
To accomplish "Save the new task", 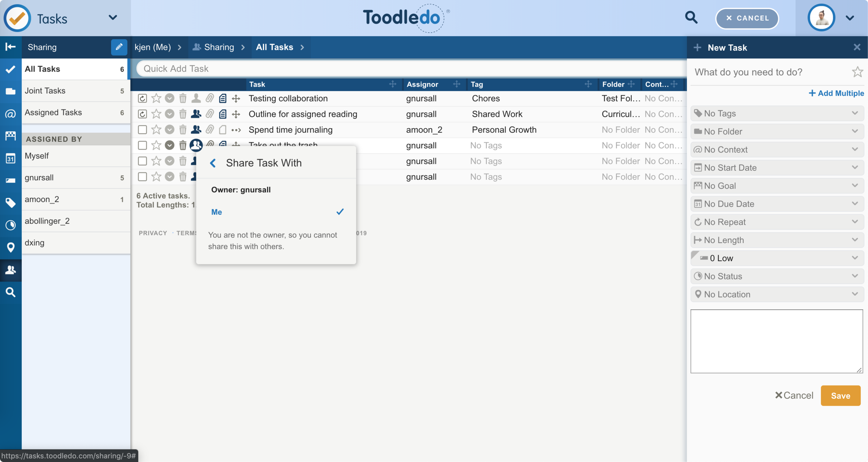I will pyautogui.click(x=840, y=395).
